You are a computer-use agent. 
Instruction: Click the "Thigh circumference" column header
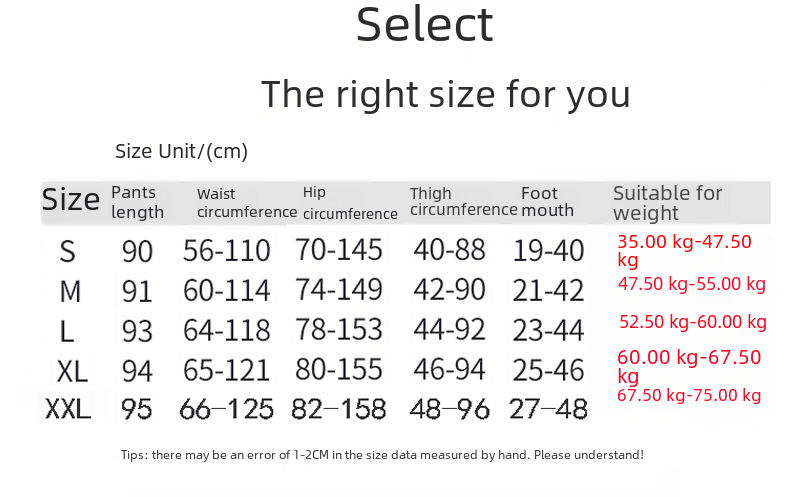pyautogui.click(x=463, y=202)
